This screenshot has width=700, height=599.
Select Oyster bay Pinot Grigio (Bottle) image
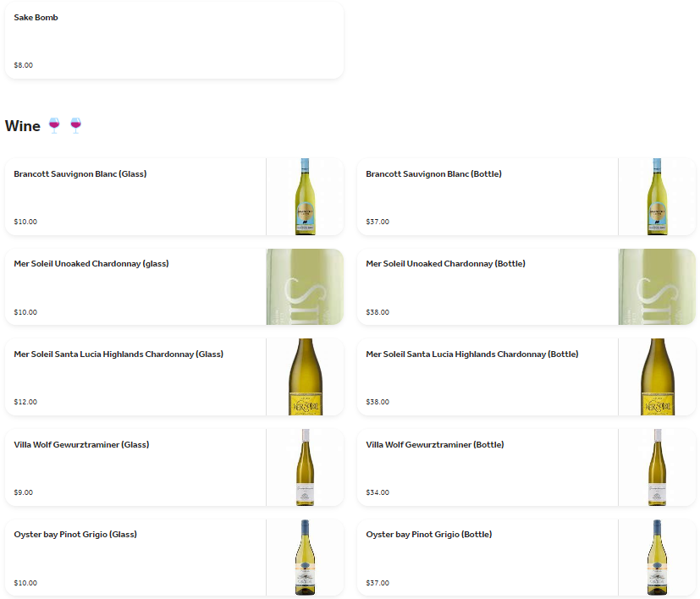pyautogui.click(x=657, y=558)
